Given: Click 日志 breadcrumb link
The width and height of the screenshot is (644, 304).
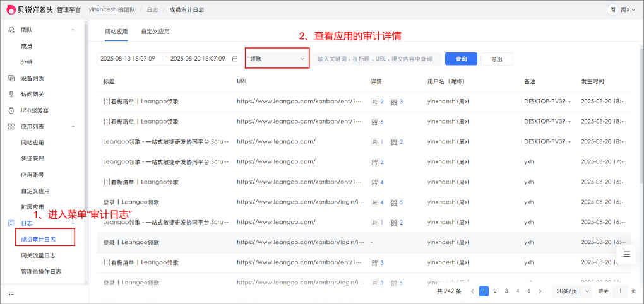Looking at the screenshot, I should [152, 10].
